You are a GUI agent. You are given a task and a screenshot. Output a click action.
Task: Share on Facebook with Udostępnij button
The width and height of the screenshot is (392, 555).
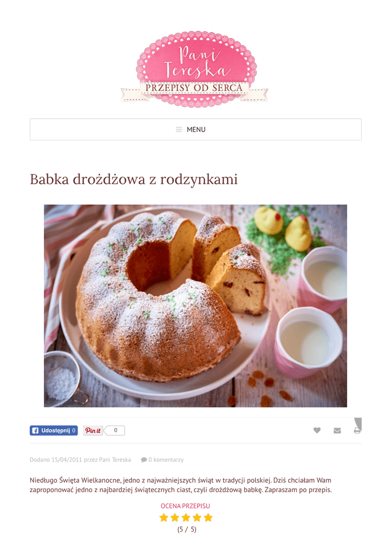click(x=54, y=430)
